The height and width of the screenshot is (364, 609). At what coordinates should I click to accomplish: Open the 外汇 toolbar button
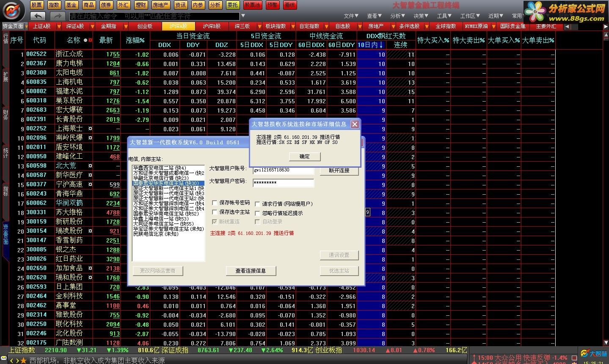(123, 5)
